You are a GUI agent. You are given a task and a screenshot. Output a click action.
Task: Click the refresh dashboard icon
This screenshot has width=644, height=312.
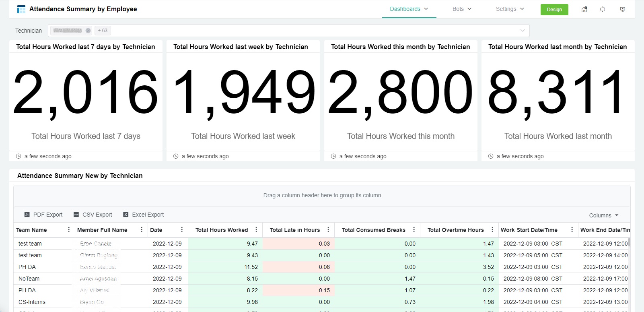click(x=603, y=9)
